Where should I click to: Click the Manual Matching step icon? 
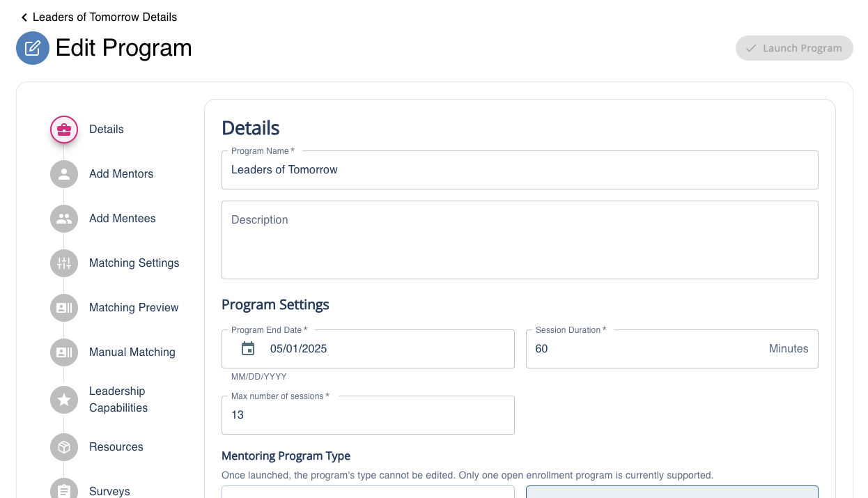(x=64, y=352)
